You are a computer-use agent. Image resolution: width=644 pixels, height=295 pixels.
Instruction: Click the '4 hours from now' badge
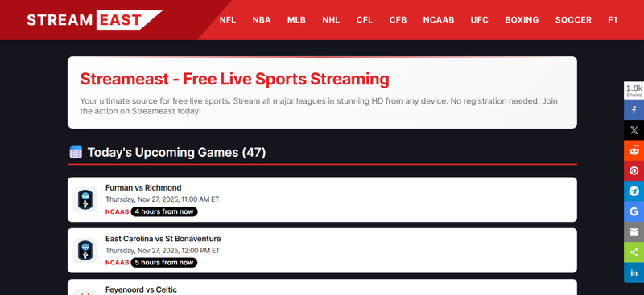pos(164,211)
